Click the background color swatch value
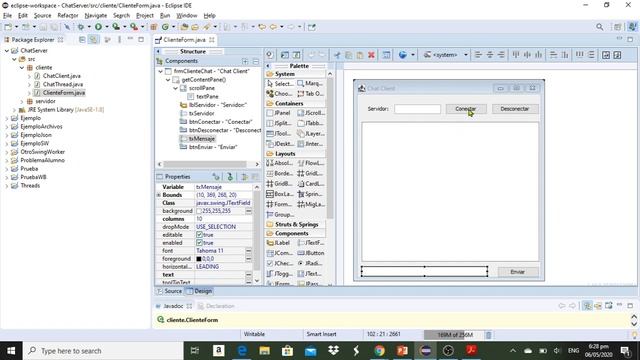640x360 pixels. [x=199, y=211]
